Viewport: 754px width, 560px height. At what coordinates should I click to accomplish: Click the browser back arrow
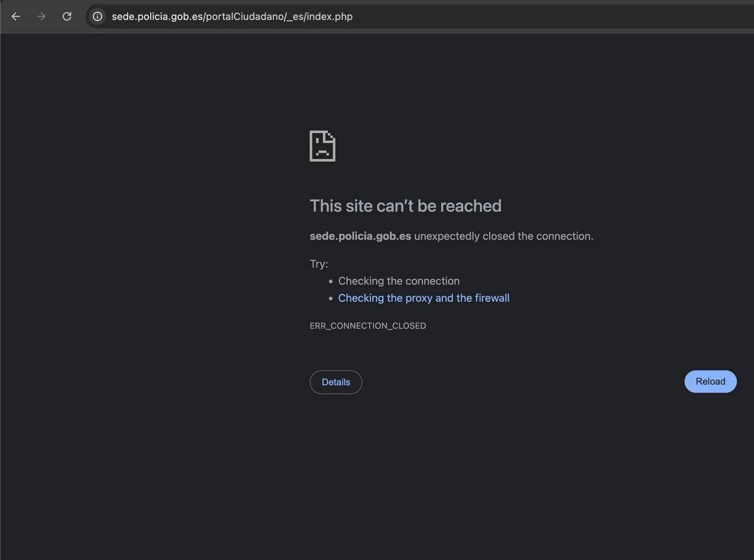[x=16, y=17]
